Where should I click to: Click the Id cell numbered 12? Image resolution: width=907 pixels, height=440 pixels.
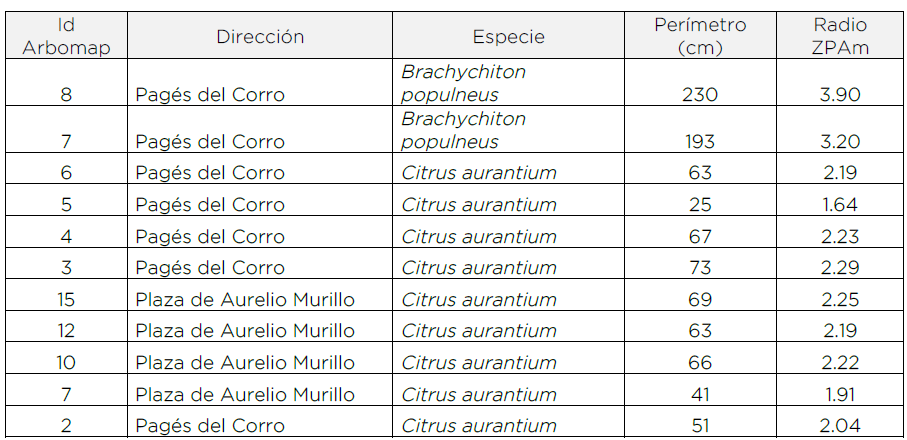click(66, 330)
